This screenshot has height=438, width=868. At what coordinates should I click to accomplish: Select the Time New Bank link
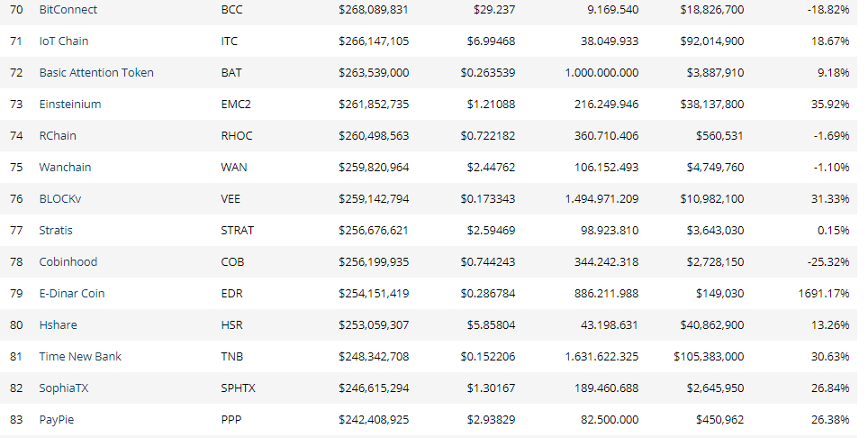(80, 357)
